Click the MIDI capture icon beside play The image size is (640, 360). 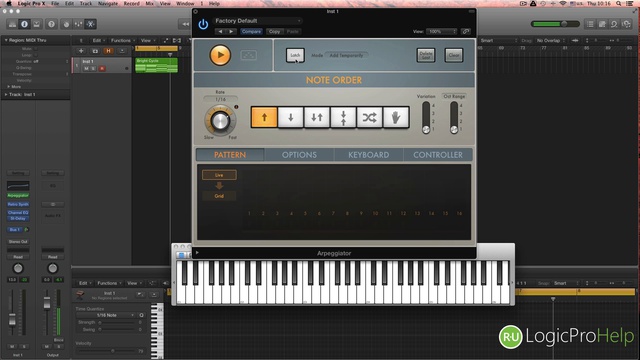(x=249, y=55)
